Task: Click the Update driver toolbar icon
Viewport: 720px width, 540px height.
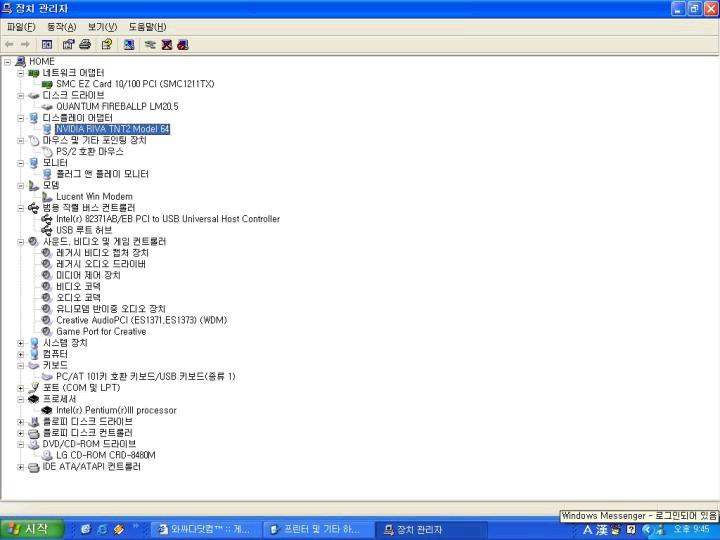Action: point(150,45)
